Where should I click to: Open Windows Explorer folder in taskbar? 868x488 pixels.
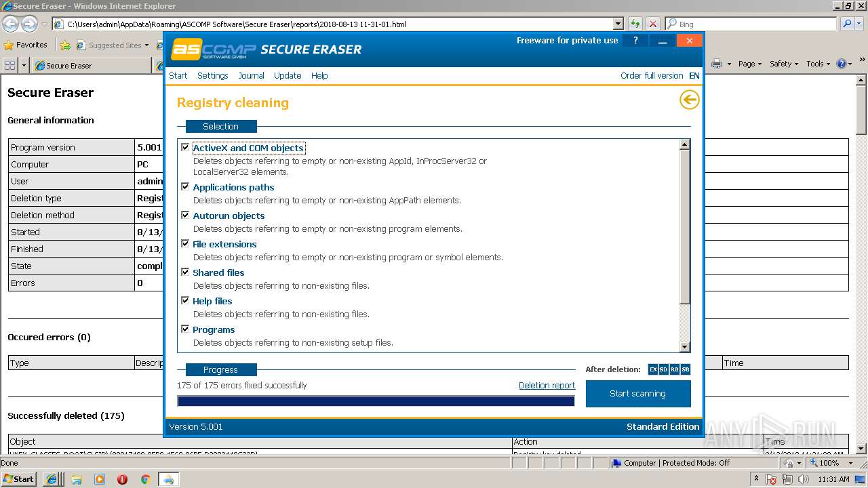pos(77,479)
